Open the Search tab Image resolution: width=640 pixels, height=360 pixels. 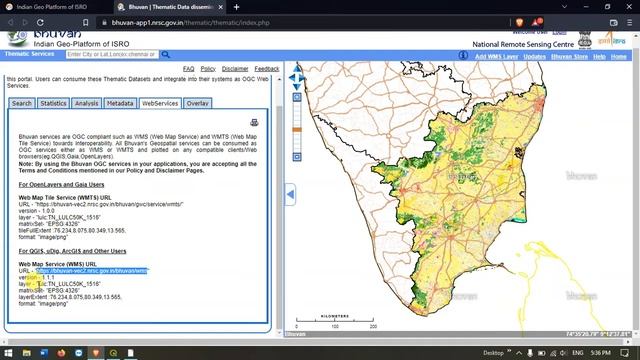(22, 103)
